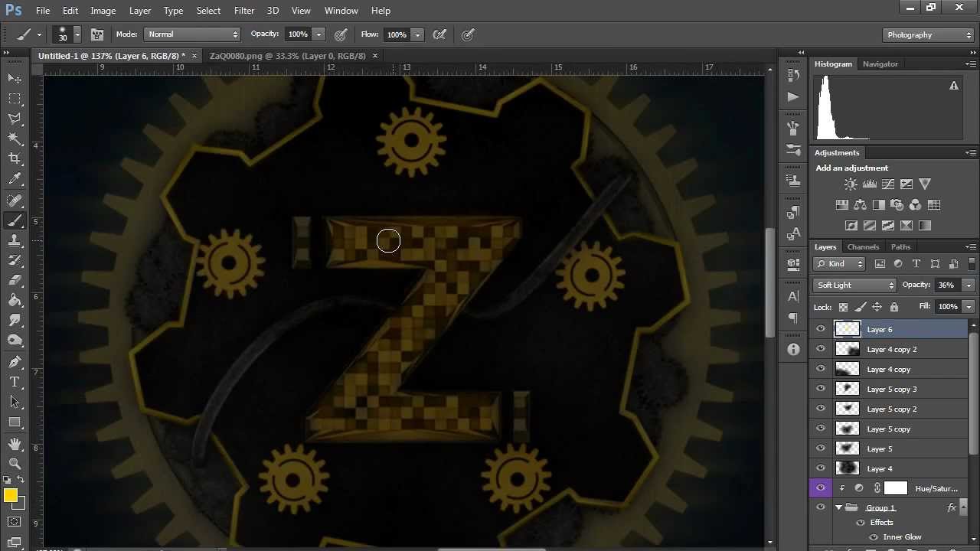Hide Layer 4 copy 2 visibility
Image resolution: width=980 pixels, height=551 pixels.
click(x=821, y=349)
